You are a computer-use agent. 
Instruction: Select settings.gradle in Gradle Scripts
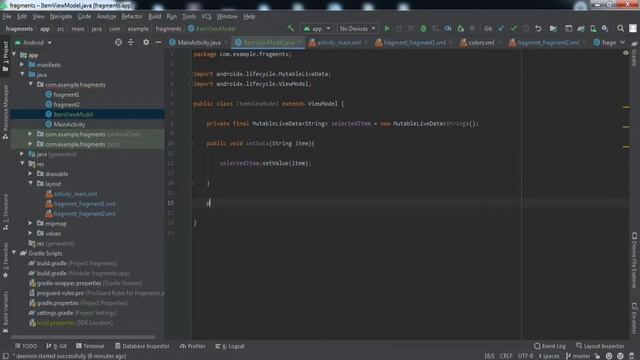[73, 313]
